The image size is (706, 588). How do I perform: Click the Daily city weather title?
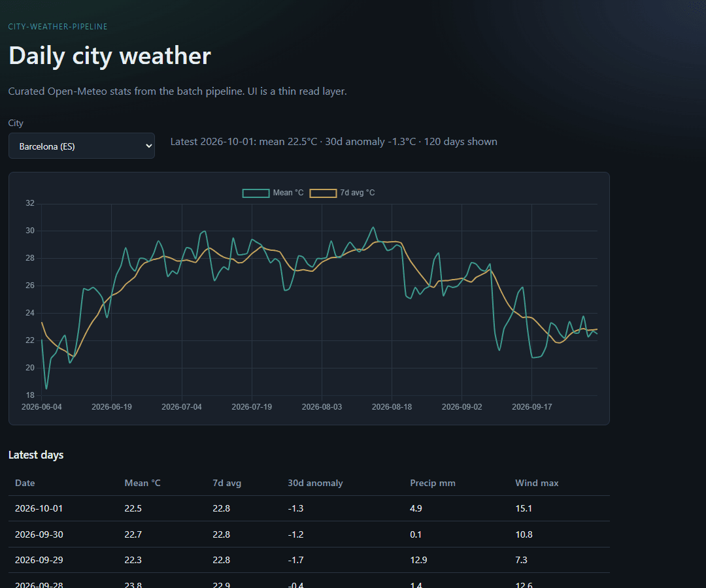109,56
